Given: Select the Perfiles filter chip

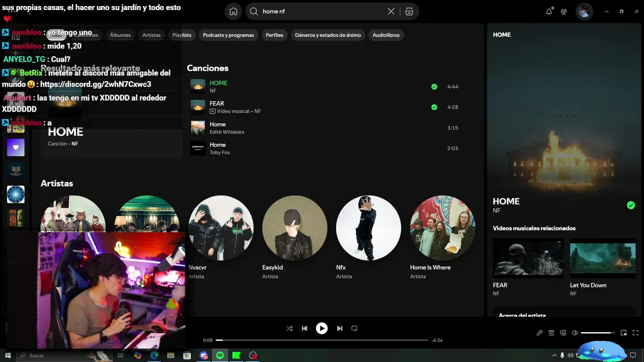Looking at the screenshot, I should pyautogui.click(x=275, y=35).
